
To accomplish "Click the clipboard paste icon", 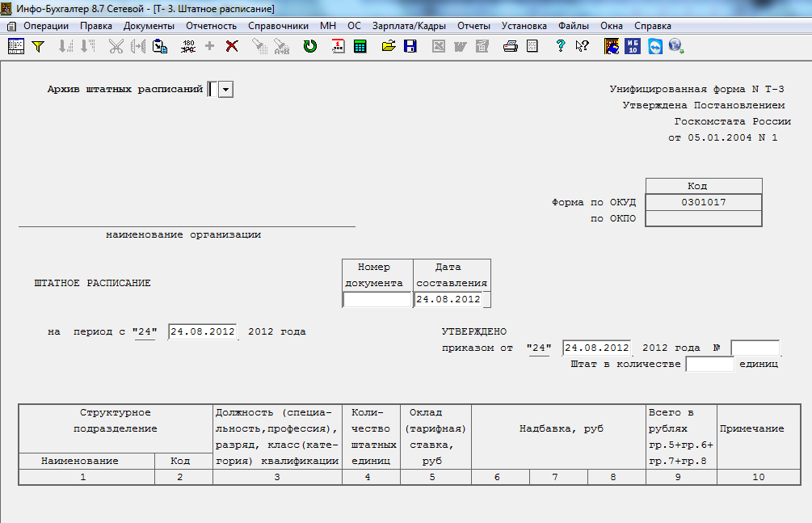I will [x=159, y=47].
